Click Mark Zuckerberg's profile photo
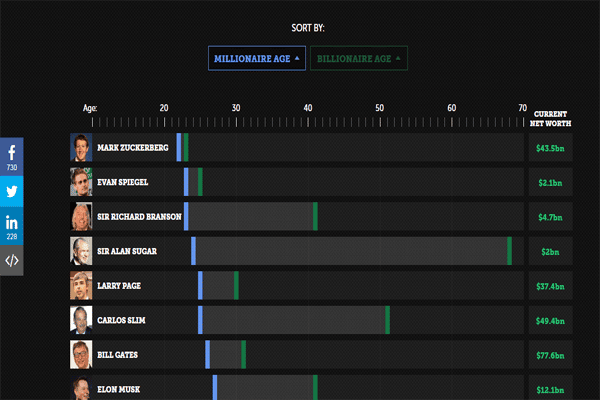Screen dimensions: 600x400 coord(81,148)
